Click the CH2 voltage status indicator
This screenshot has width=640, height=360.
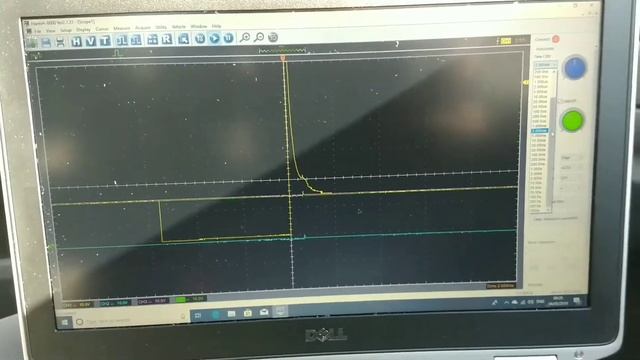114,303
